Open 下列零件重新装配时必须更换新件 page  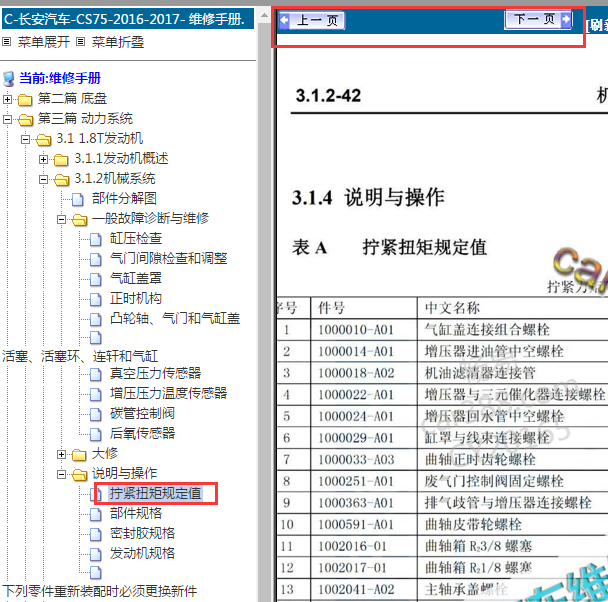(100, 591)
